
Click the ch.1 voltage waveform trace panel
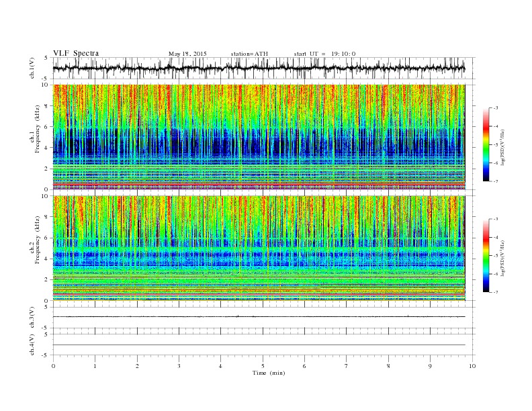click(264, 68)
